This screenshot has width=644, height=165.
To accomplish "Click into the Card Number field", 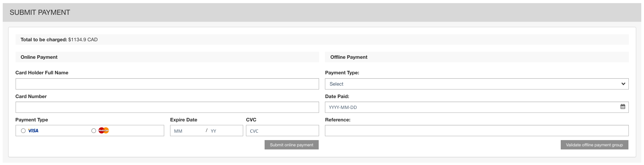I will [167, 107].
